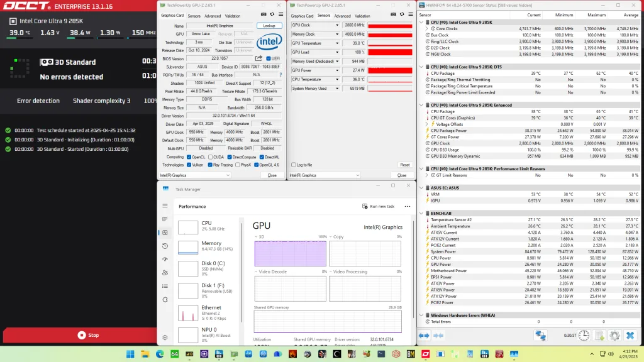Image resolution: width=644 pixels, height=362 pixels.
Task: Click Close button in left GPU-Z window
Action: tap(272, 175)
